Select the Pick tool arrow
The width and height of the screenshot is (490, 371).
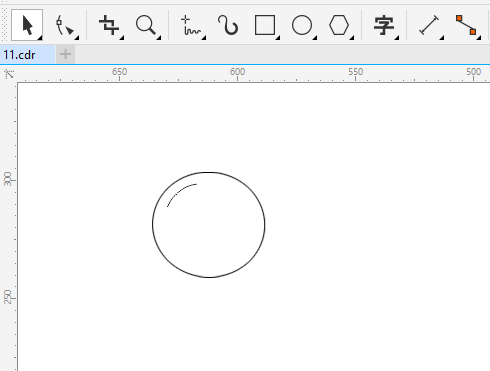[x=27, y=25]
